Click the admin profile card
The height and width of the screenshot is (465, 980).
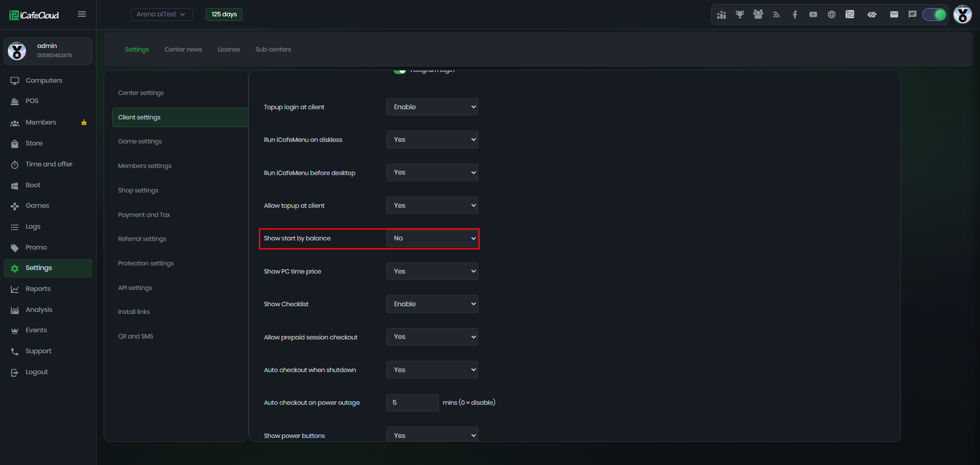coord(48,51)
